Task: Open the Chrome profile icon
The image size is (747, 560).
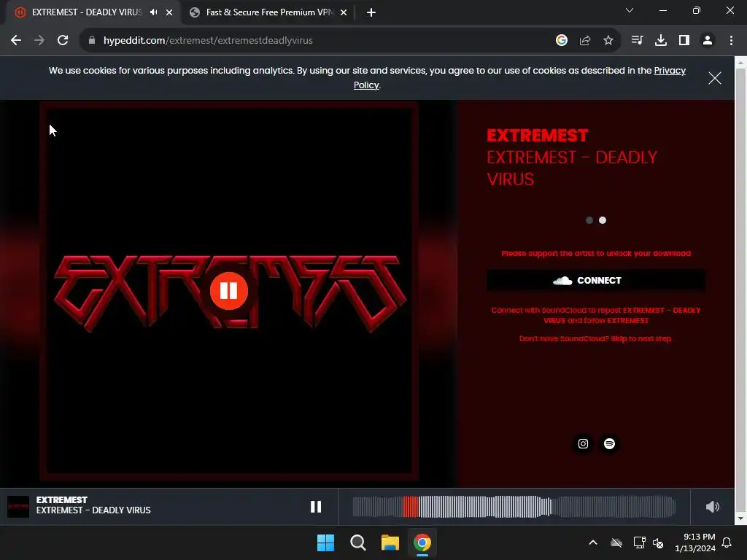Action: pyautogui.click(x=708, y=41)
